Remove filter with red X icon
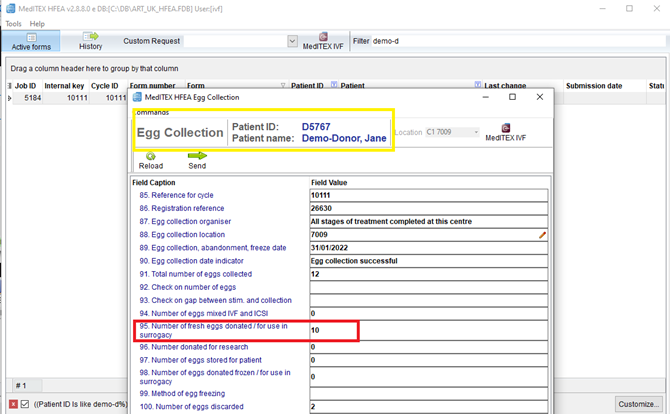670x414 pixels. 13,404
